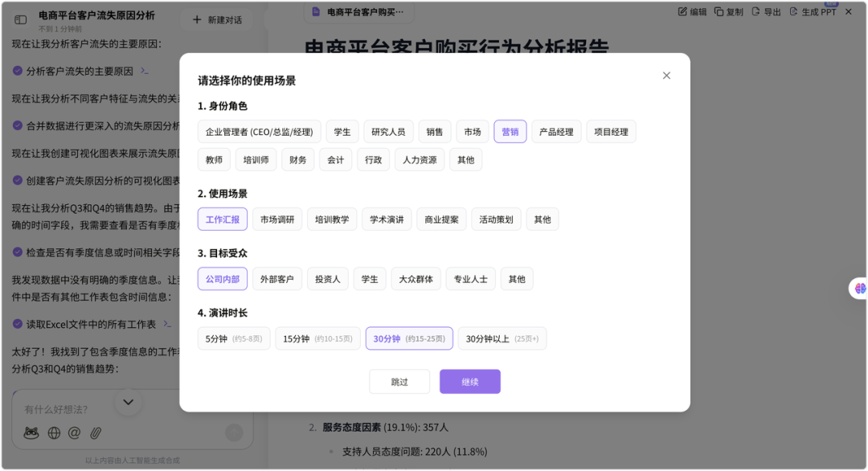Select the model selector cat icon

[x=31, y=432]
